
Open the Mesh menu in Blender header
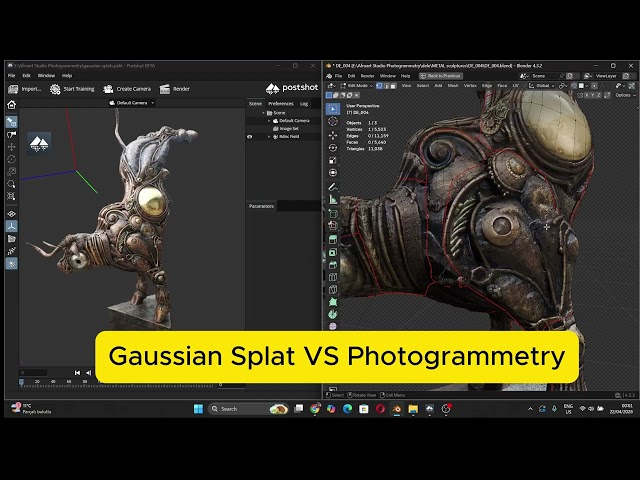tap(453, 86)
